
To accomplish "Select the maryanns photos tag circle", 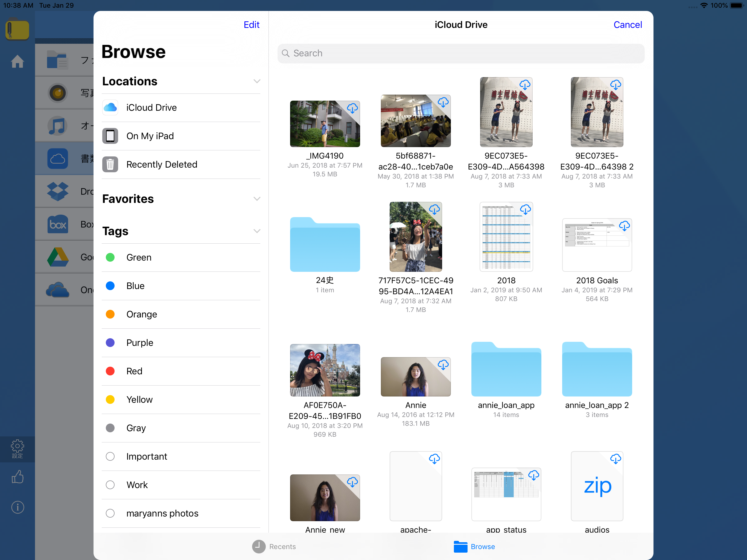I will coord(110,513).
